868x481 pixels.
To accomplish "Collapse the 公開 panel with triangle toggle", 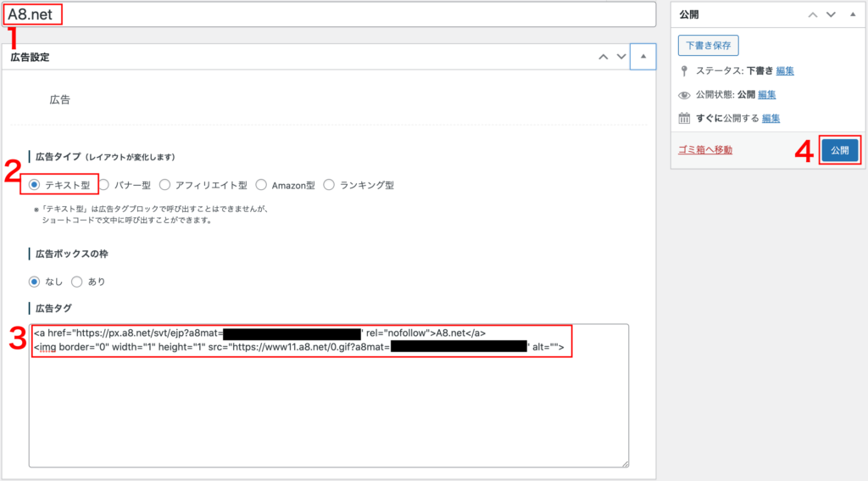I will click(x=853, y=14).
